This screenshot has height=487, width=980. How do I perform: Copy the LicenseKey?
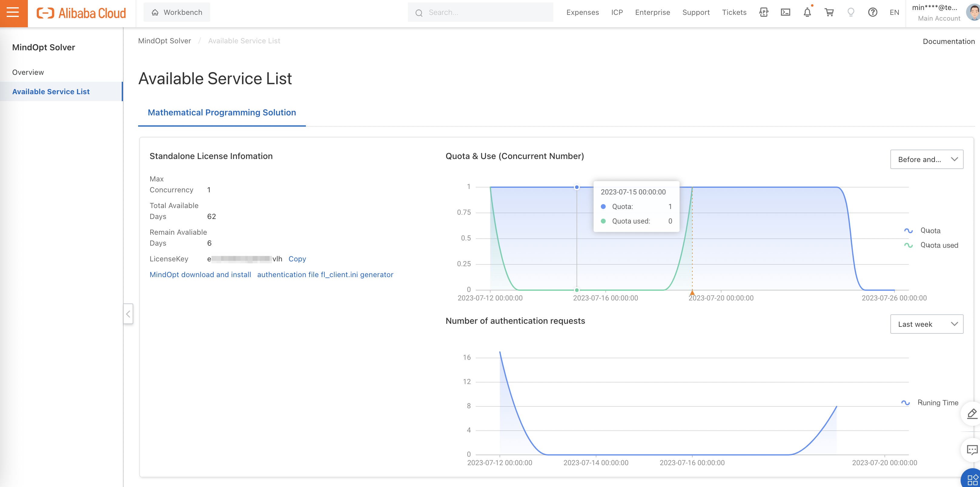(x=297, y=259)
